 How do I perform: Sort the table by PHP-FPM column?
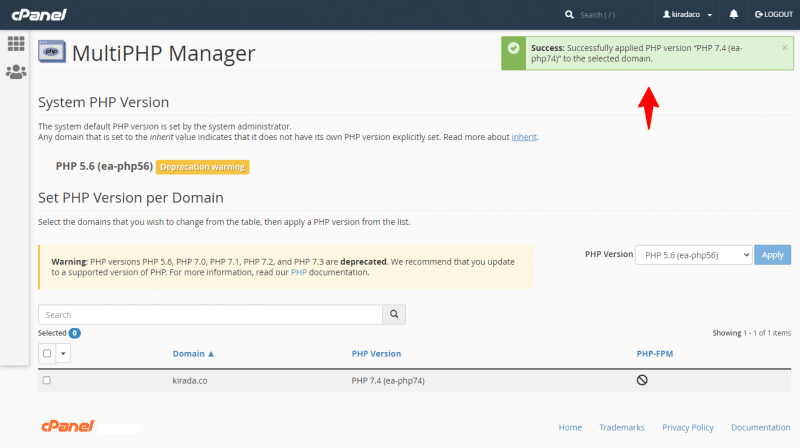(655, 354)
